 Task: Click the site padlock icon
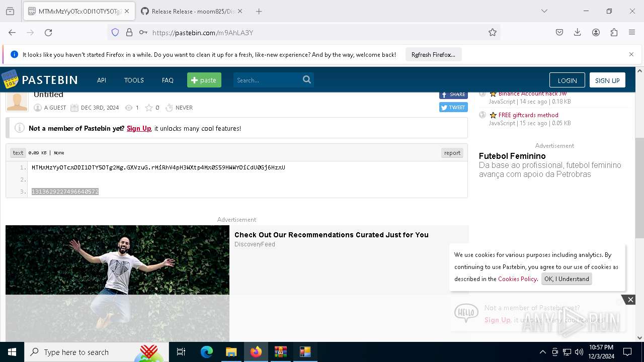(129, 32)
